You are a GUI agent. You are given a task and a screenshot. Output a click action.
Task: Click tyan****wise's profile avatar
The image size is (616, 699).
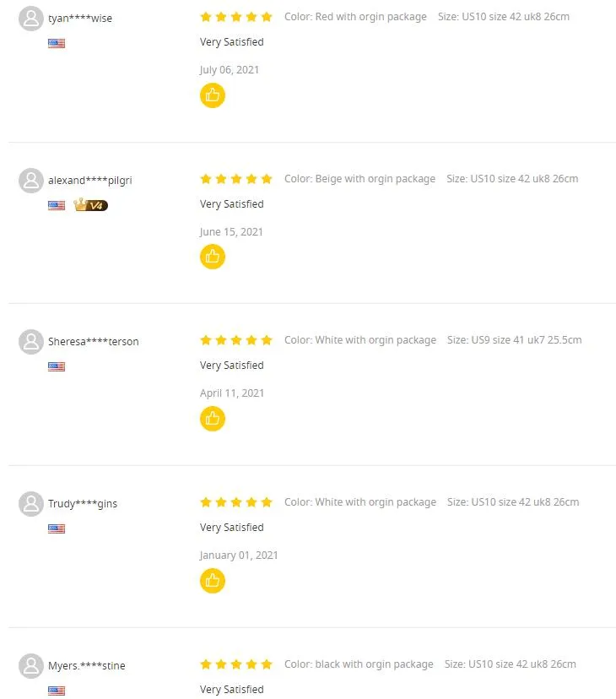tap(31, 19)
